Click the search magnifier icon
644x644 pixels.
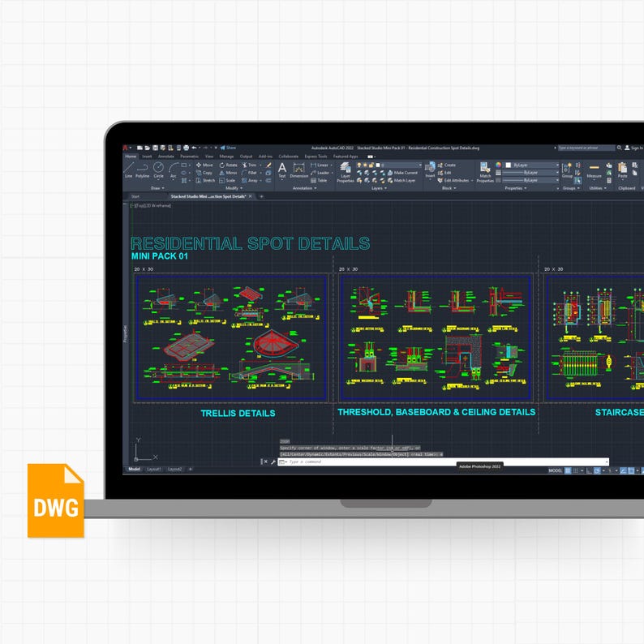click(619, 148)
